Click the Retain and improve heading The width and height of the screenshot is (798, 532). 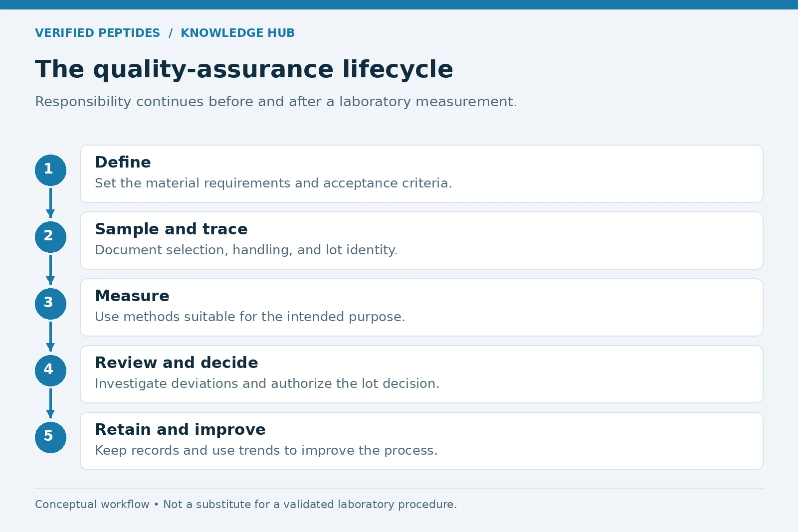[180, 429]
